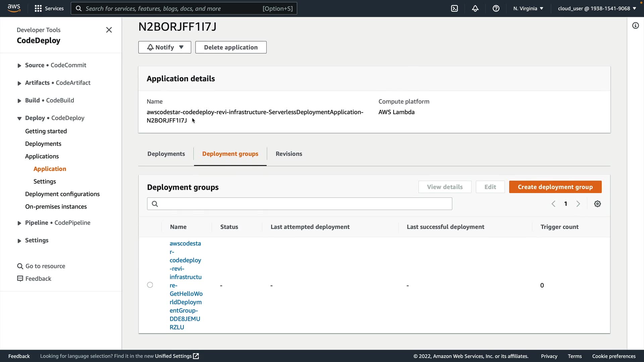Click the deployment groups search field

300,204
